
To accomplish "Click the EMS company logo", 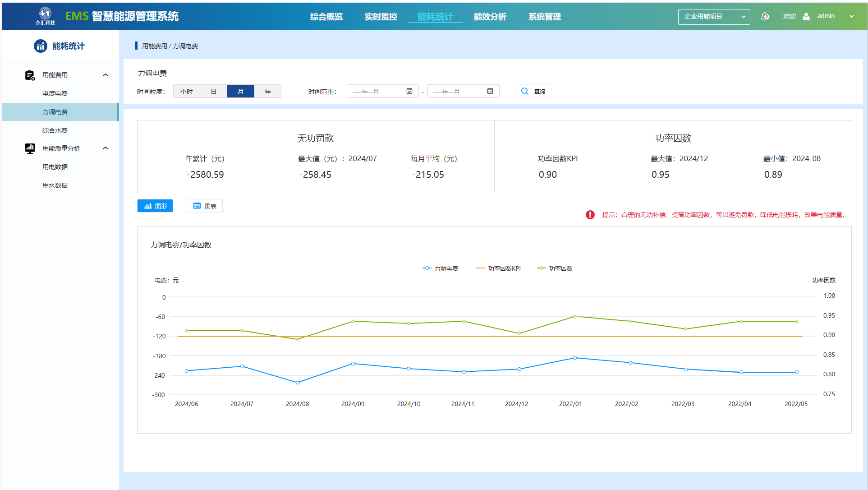I will [x=45, y=15].
